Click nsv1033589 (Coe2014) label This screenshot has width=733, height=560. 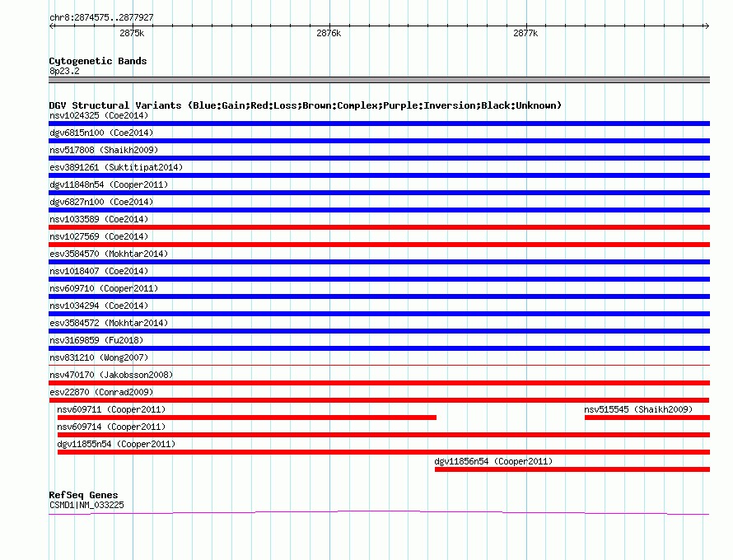99,219
